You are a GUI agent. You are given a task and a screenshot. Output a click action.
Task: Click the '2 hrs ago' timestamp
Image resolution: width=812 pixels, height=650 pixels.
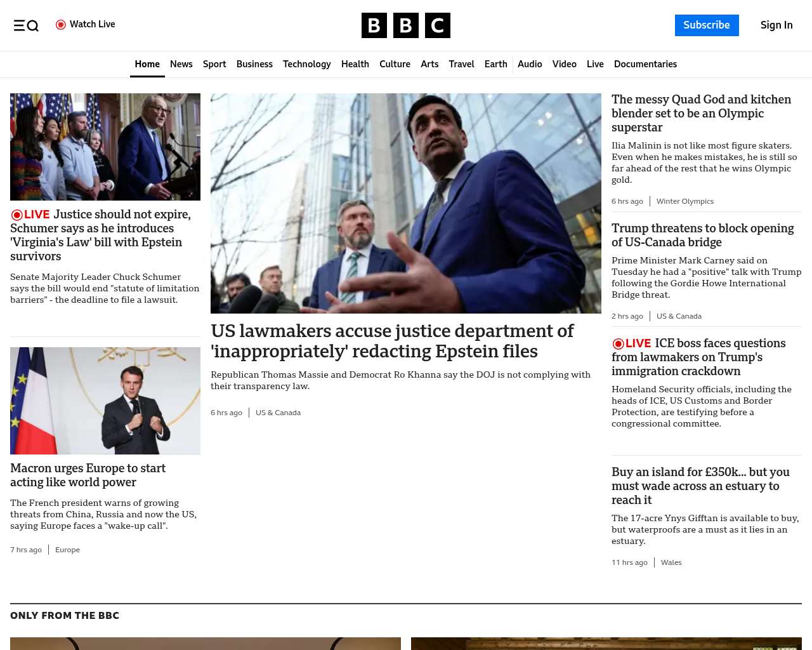click(627, 316)
